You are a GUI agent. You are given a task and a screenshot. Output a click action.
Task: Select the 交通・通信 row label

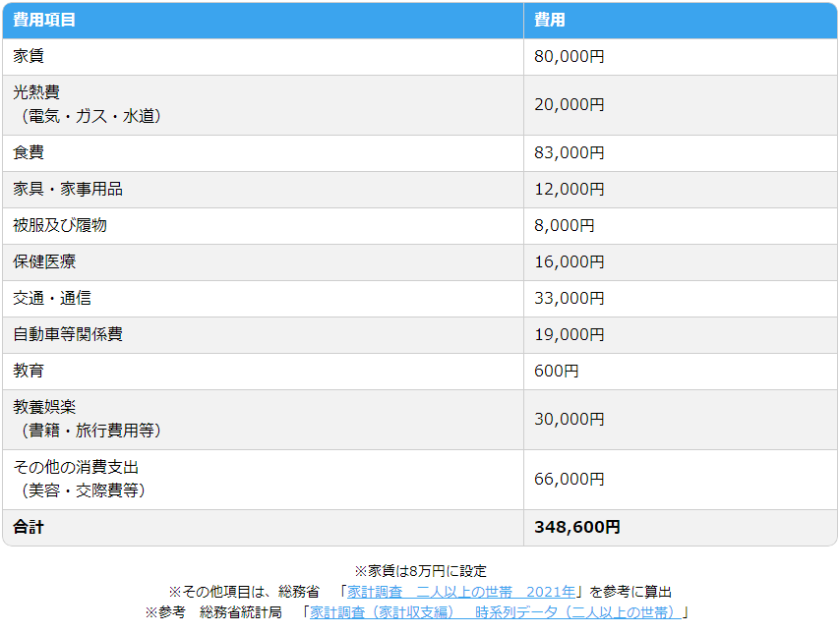coord(52,299)
